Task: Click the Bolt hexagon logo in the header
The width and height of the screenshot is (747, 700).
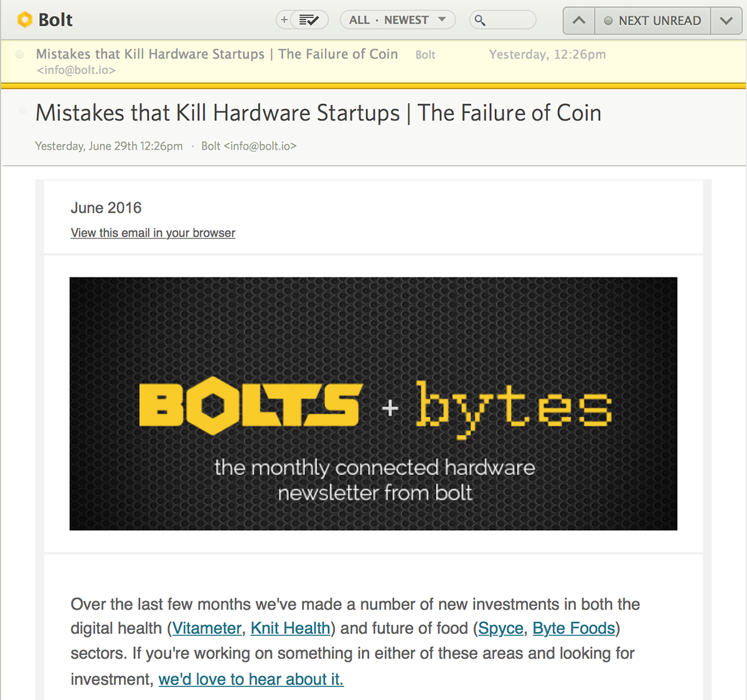Action: coord(25,19)
